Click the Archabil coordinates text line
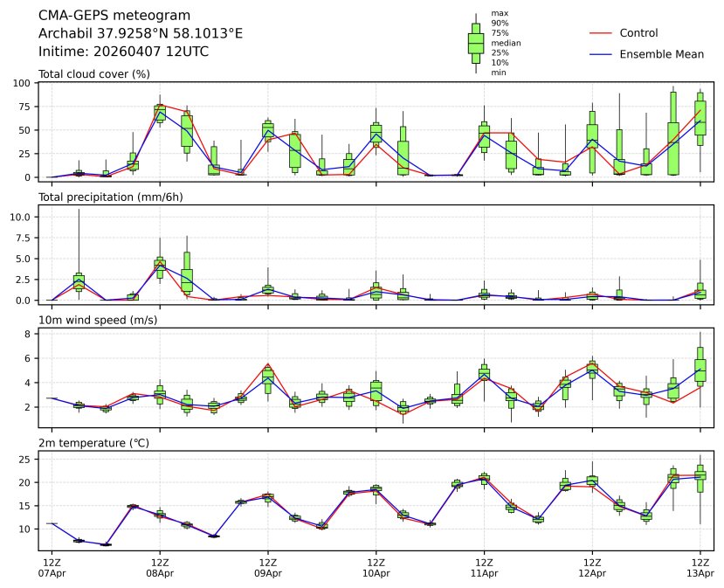Screen dimensions: 724x588 tap(141, 33)
